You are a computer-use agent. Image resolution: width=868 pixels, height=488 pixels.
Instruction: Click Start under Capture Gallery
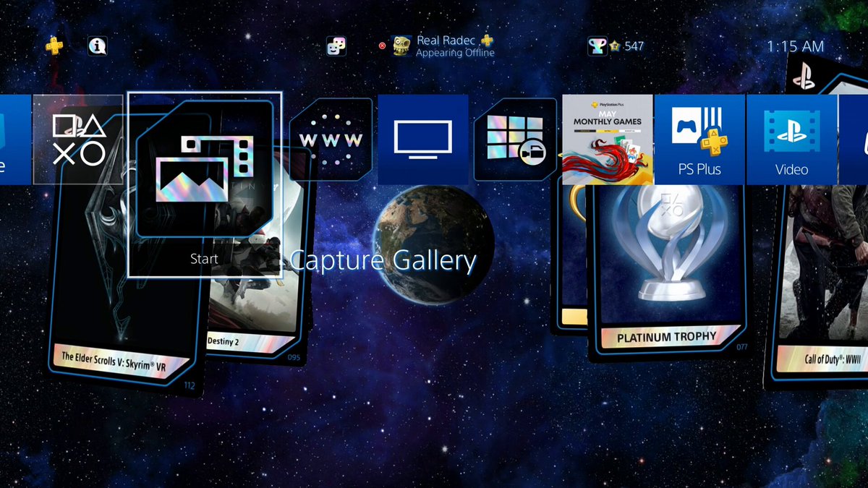coord(204,259)
